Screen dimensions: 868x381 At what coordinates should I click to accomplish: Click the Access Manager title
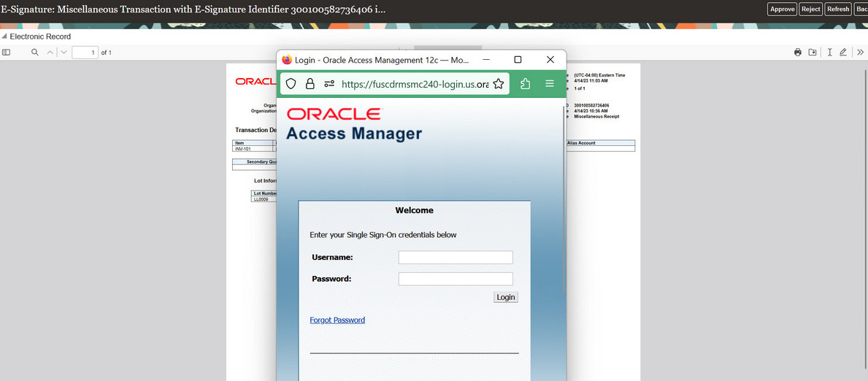pyautogui.click(x=354, y=134)
